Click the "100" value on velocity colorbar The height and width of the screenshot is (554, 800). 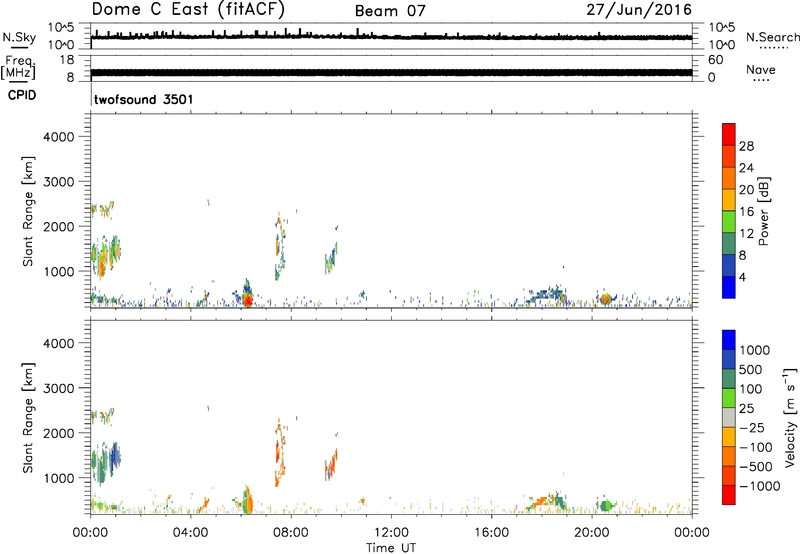pyautogui.click(x=751, y=389)
